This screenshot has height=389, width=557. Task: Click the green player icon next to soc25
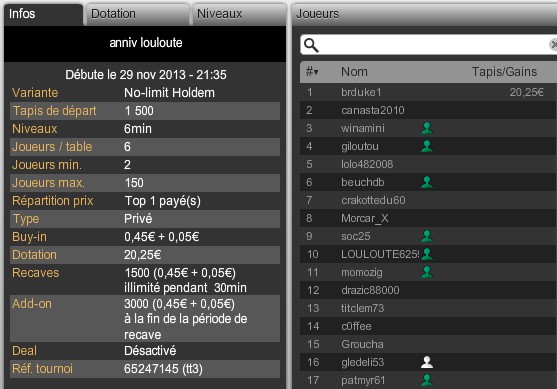427,236
